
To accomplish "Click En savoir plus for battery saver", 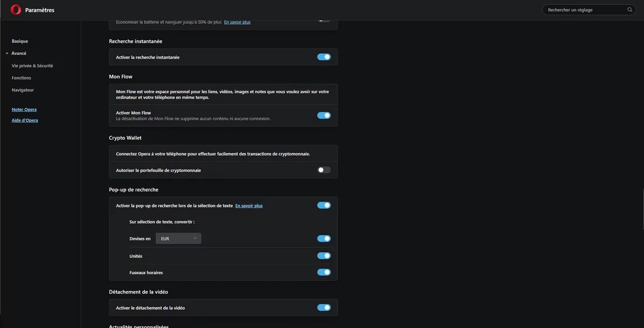I will pos(237,22).
